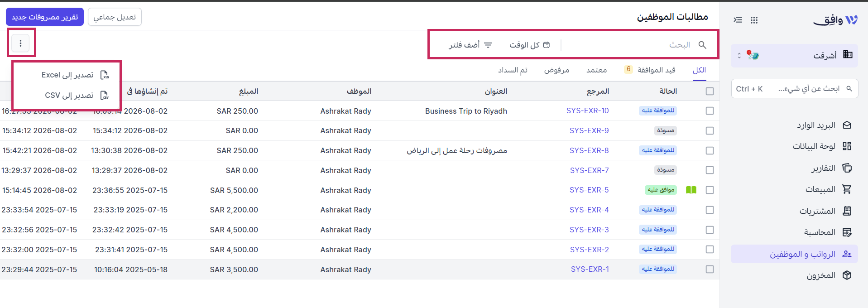Open the apps grid icon

point(754,20)
